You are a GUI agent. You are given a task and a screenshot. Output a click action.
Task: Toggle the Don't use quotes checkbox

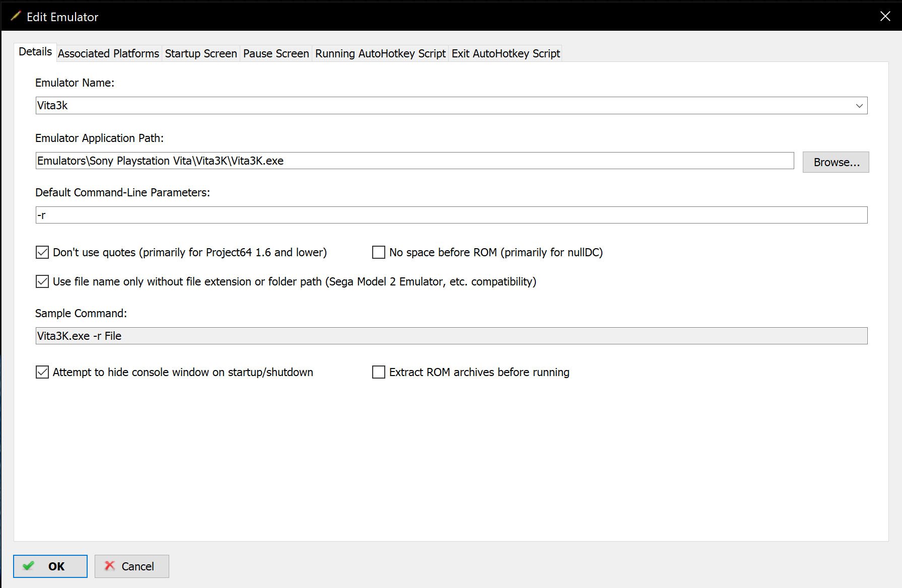[42, 252]
